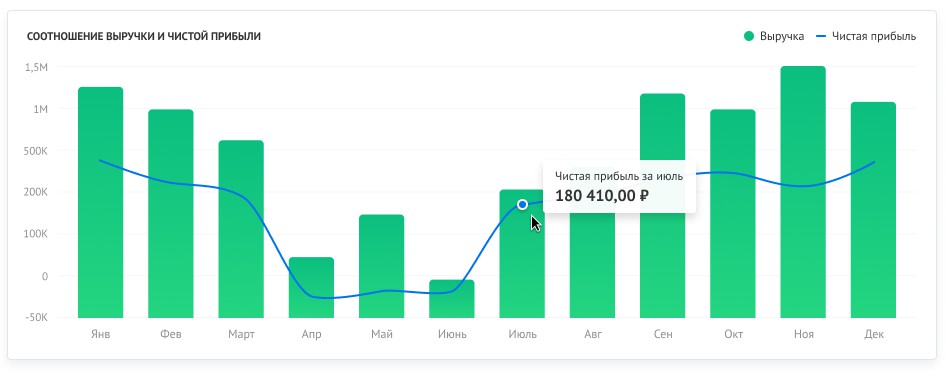Click the 1,5M y-axis label
Screen dimensions: 947x377
tap(36, 67)
